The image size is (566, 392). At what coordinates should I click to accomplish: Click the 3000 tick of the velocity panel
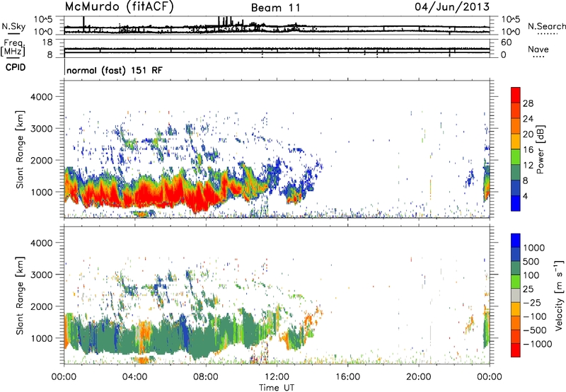[x=42, y=275]
